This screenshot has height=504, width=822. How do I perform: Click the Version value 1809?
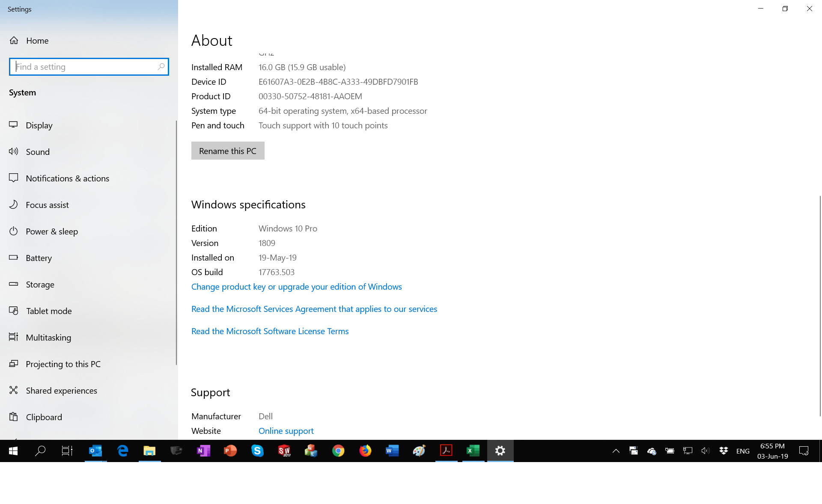[x=267, y=243]
